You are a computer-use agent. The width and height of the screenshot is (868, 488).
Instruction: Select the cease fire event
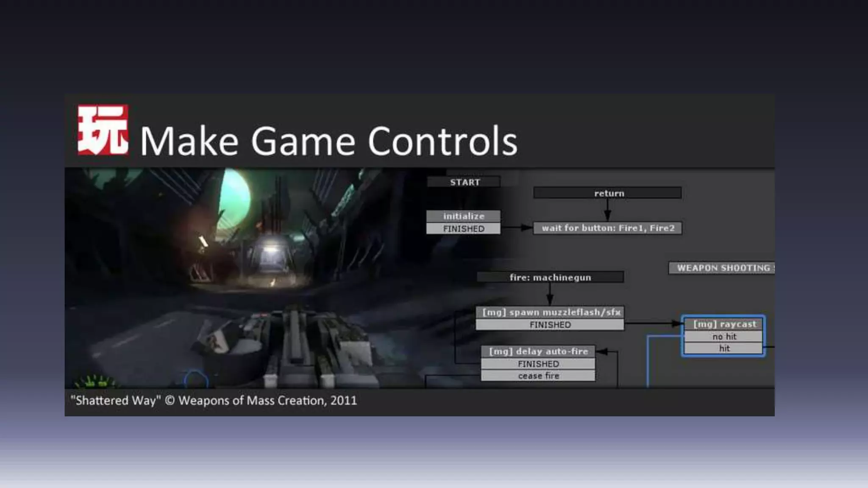pyautogui.click(x=538, y=376)
